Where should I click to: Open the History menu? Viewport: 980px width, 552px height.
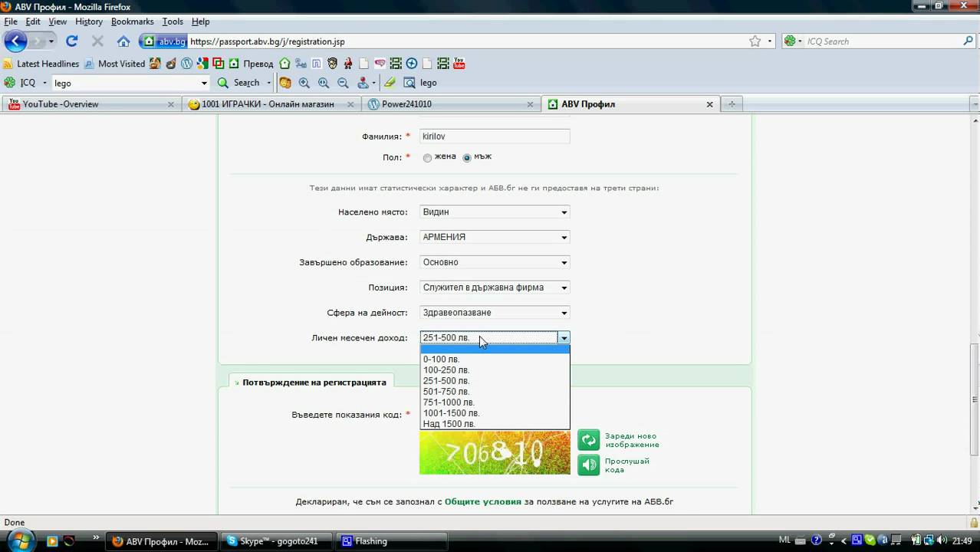(x=89, y=21)
